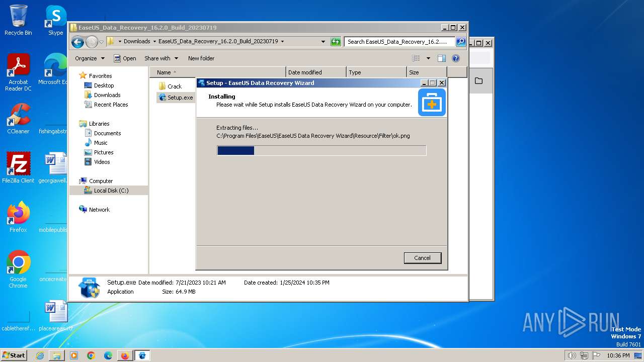
Task: Open the Organize menu
Action: [90, 58]
